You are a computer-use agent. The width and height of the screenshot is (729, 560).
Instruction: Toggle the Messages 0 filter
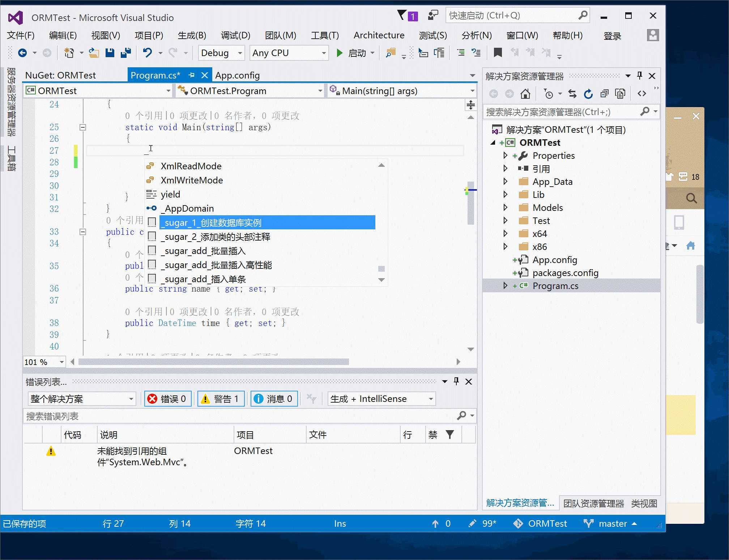click(274, 399)
